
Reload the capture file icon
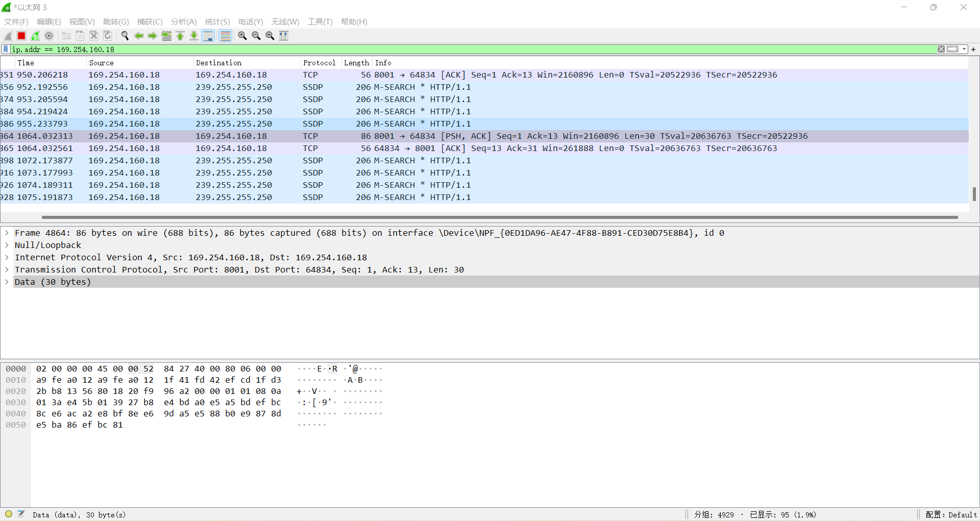pos(108,36)
